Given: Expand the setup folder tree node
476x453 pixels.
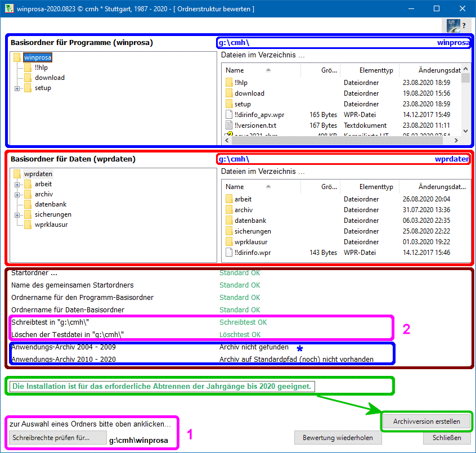Looking at the screenshot, I should pos(17,88).
